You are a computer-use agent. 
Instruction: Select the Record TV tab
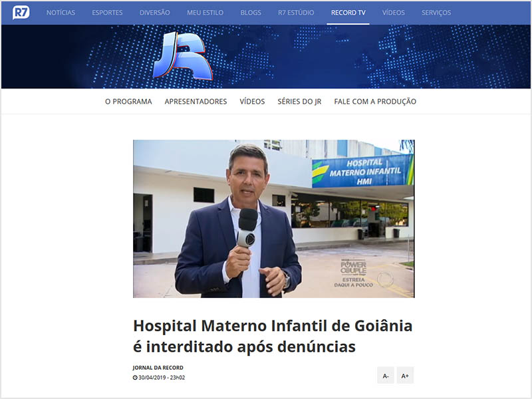tap(348, 13)
